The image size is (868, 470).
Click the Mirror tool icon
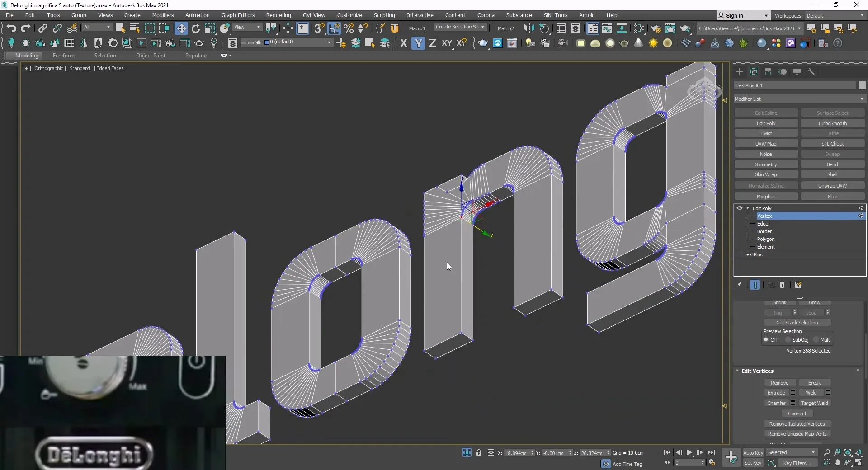click(x=529, y=28)
